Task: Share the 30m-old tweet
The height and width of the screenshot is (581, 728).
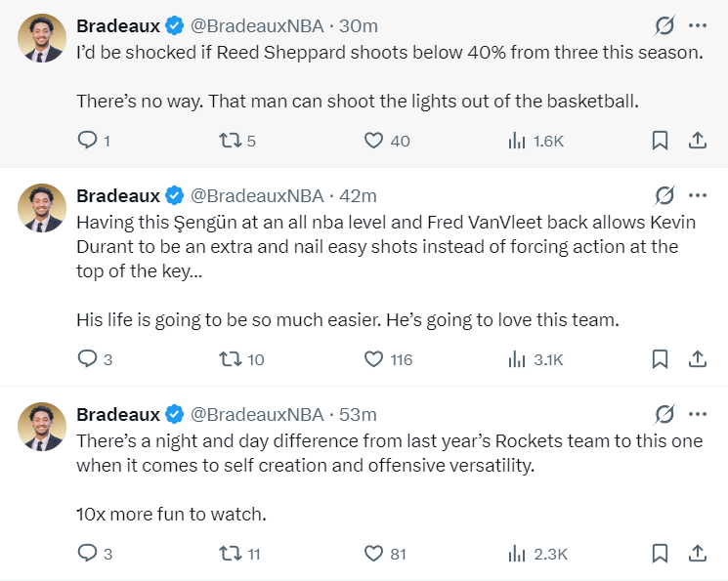Action: [x=698, y=141]
